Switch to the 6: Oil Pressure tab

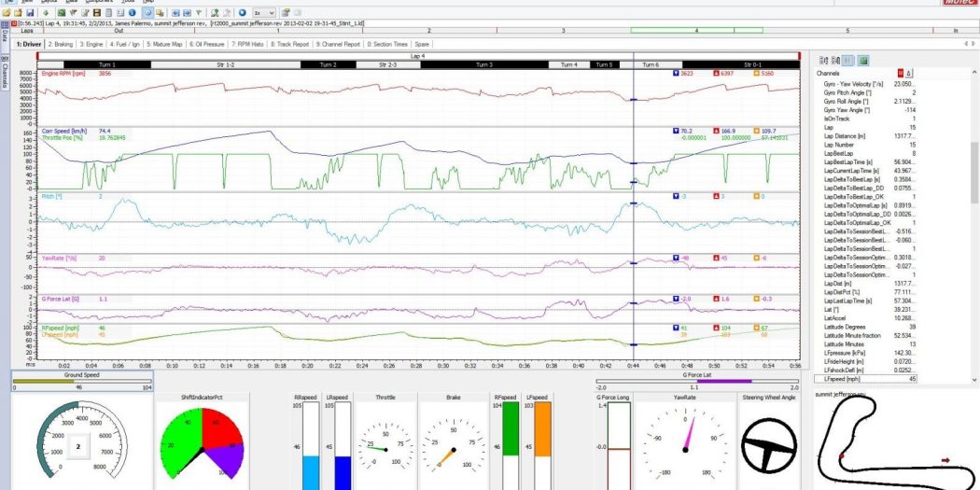[207, 45]
